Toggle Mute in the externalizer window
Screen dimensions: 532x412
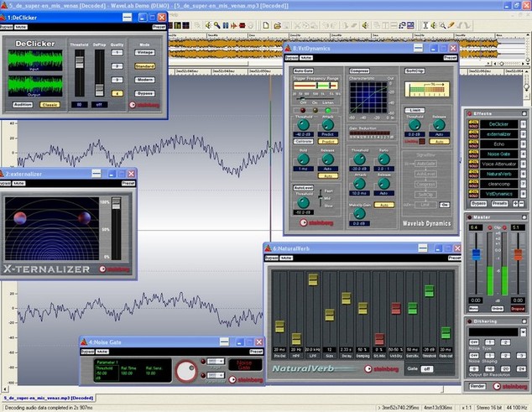click(x=18, y=183)
